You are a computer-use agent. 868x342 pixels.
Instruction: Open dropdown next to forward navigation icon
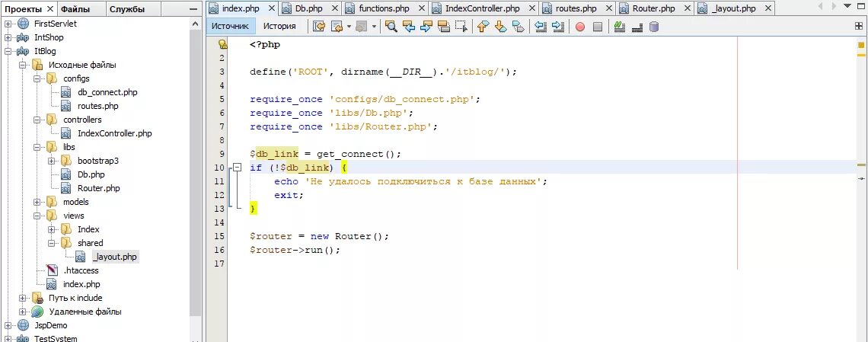click(x=374, y=26)
